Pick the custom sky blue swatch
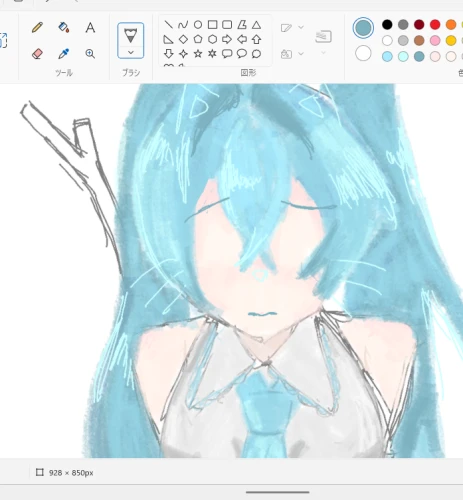The width and height of the screenshot is (463, 500). click(x=387, y=56)
